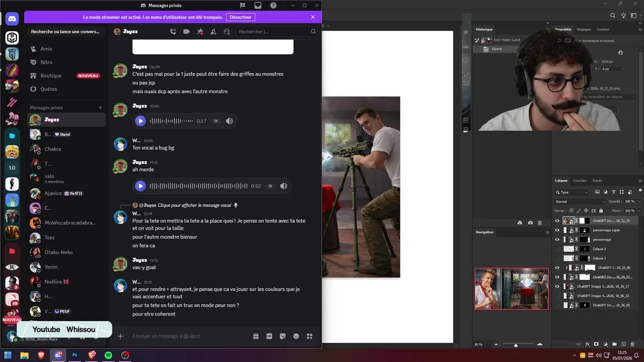Viewport: 644px width, 362px height.
Task: Hide the 'personnage copie' layer
Action: (557, 230)
